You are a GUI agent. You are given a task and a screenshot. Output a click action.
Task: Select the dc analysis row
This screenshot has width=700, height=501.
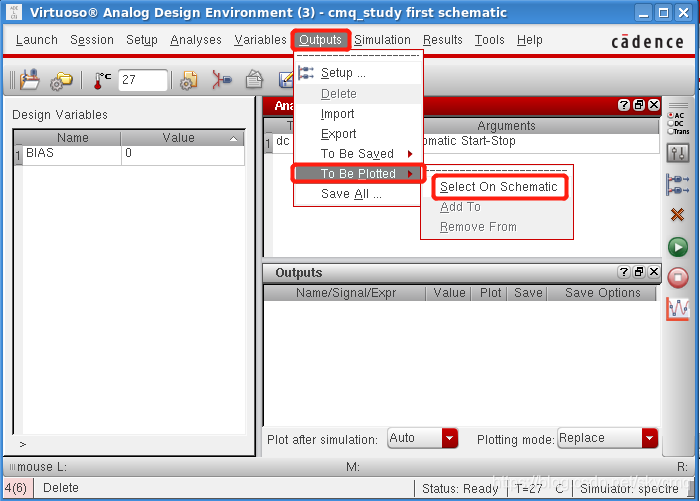(462, 142)
